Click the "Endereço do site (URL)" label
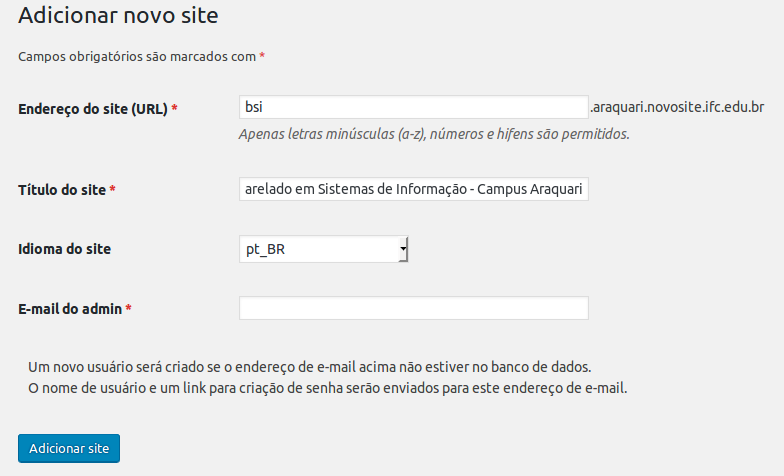784x476 pixels. coord(93,108)
